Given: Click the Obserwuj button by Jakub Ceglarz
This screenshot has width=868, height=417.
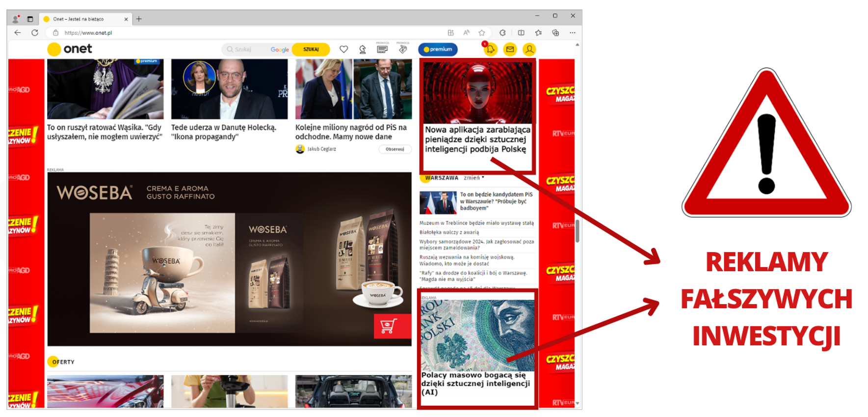Looking at the screenshot, I should coord(395,149).
